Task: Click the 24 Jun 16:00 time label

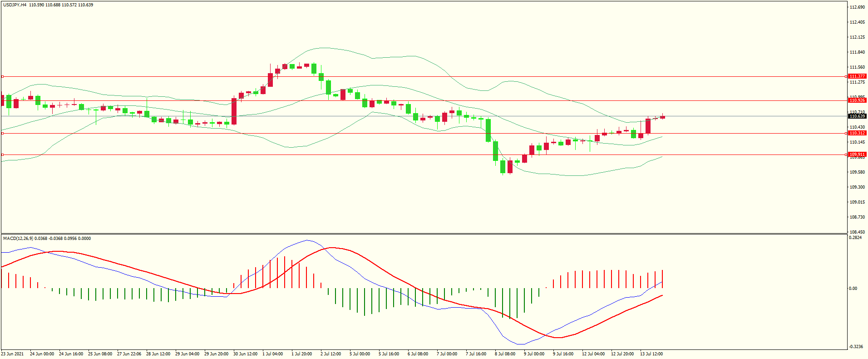Action: click(x=71, y=354)
